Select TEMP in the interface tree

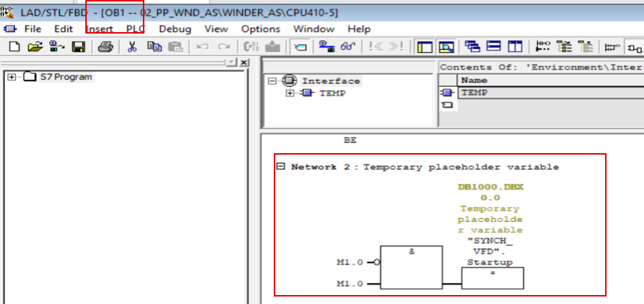[333, 93]
